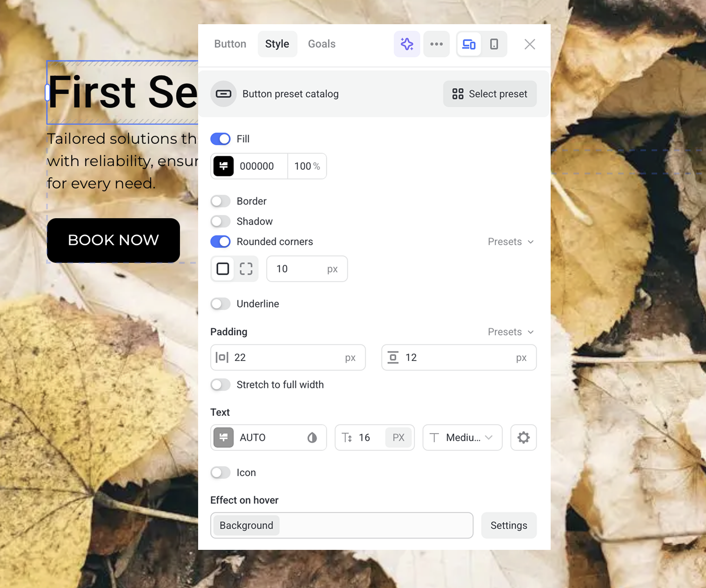
Task: Click the AI sparkle assistant icon
Action: (x=407, y=44)
